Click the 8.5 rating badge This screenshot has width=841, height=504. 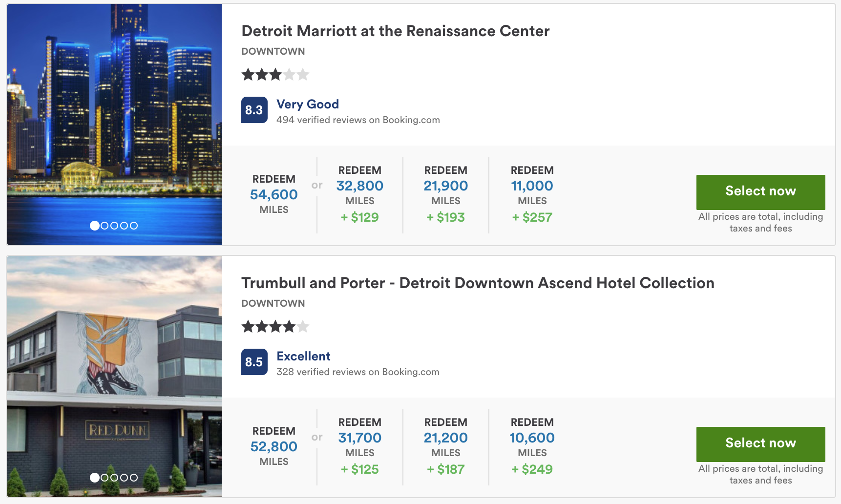[254, 362]
